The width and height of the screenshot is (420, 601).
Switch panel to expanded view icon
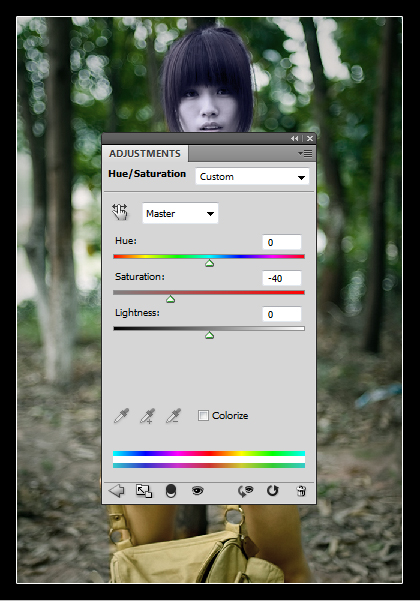pyautogui.click(x=144, y=491)
